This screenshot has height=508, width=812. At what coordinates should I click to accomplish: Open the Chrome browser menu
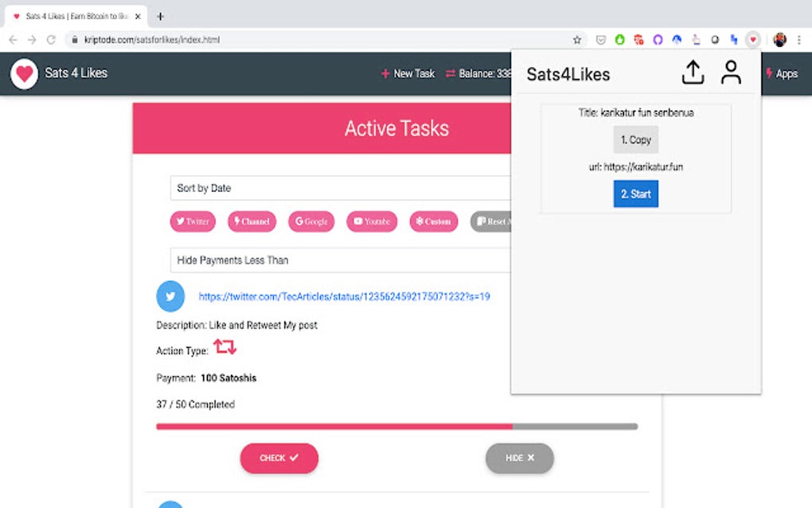click(x=798, y=38)
